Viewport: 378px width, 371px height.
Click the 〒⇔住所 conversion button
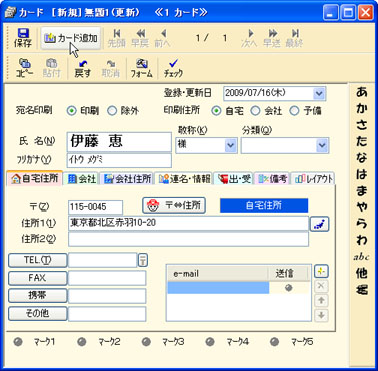(174, 205)
